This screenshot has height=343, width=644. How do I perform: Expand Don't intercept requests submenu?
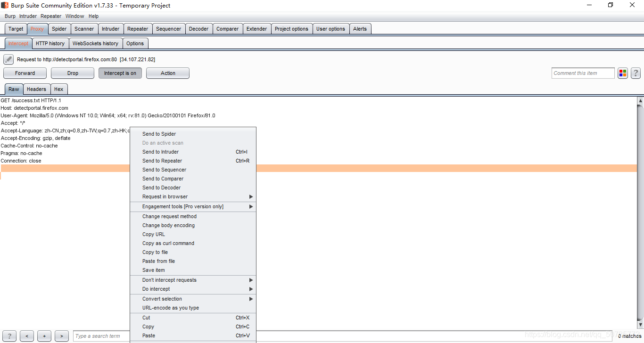point(193,280)
